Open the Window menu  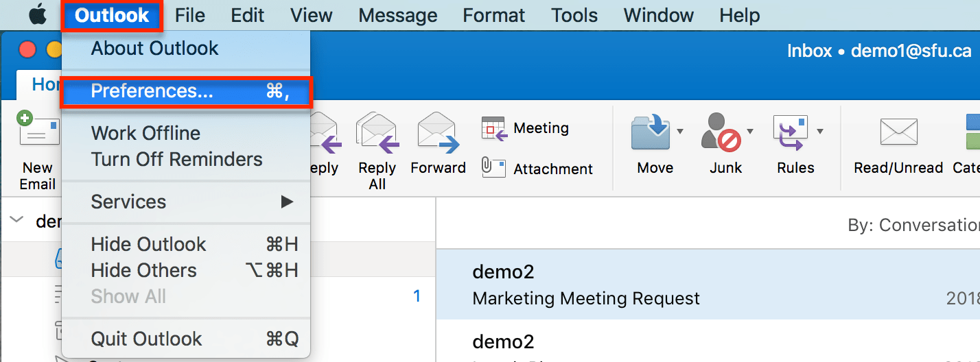pyautogui.click(x=659, y=15)
